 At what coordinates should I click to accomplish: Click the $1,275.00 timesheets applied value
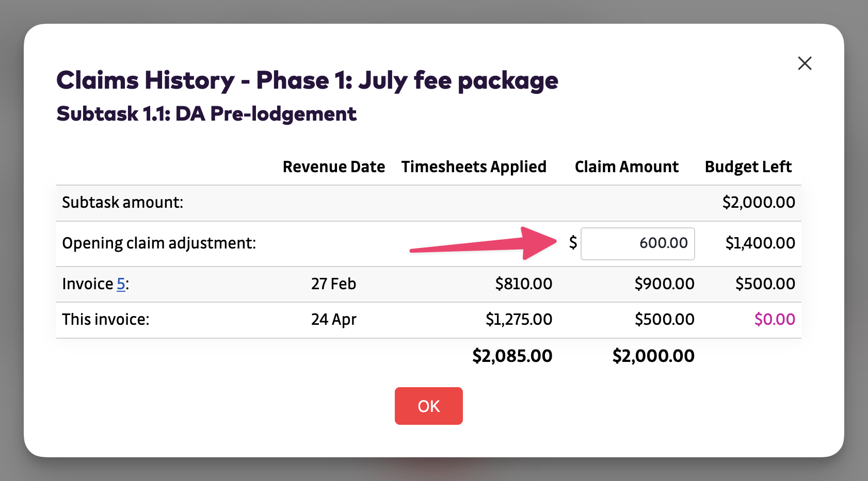click(x=519, y=319)
